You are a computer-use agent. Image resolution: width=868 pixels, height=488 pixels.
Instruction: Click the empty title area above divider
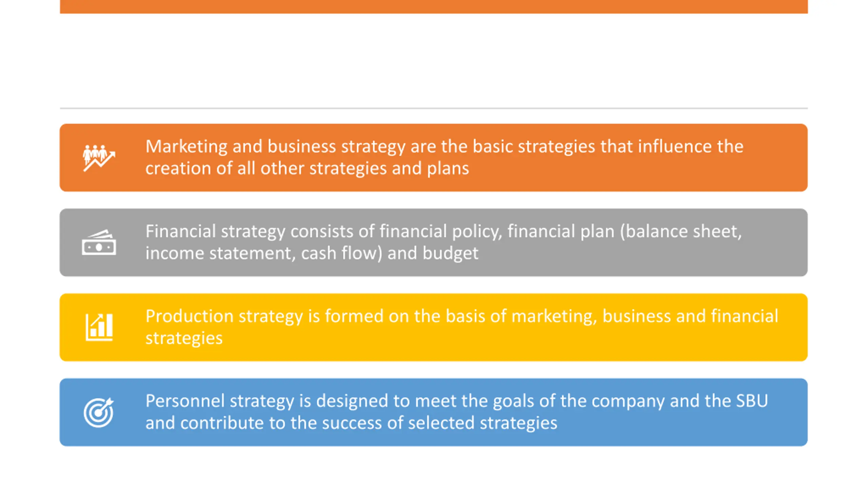[434, 61]
